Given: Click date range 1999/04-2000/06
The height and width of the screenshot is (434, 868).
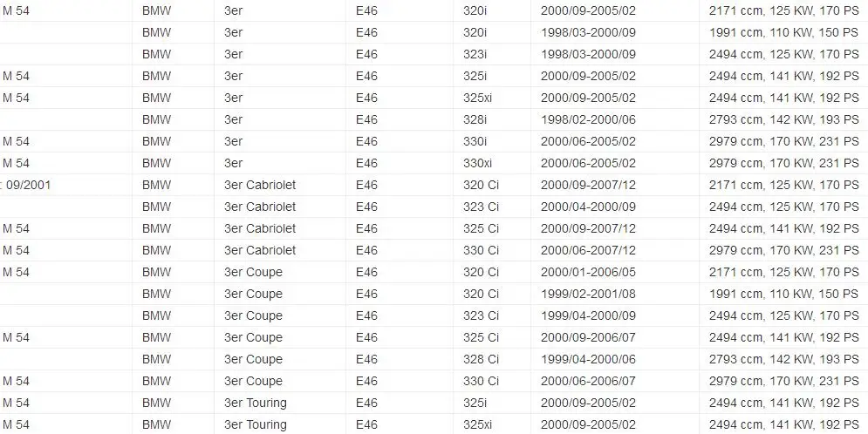Looking at the screenshot, I should [588, 359].
